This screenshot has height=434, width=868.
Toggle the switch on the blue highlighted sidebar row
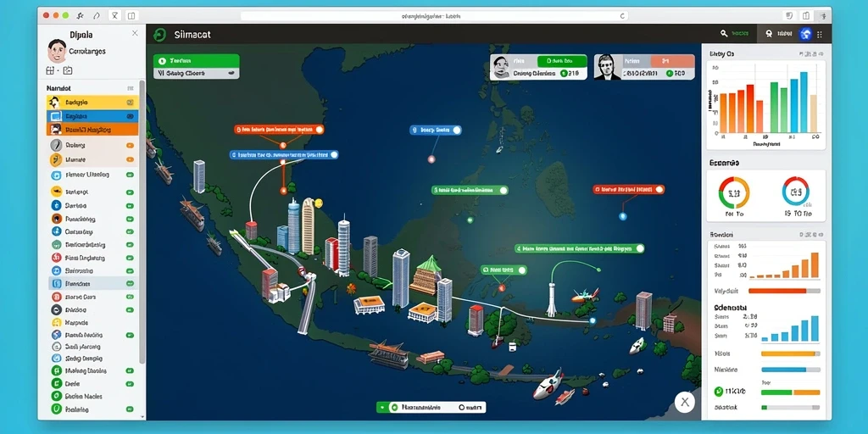click(130, 117)
